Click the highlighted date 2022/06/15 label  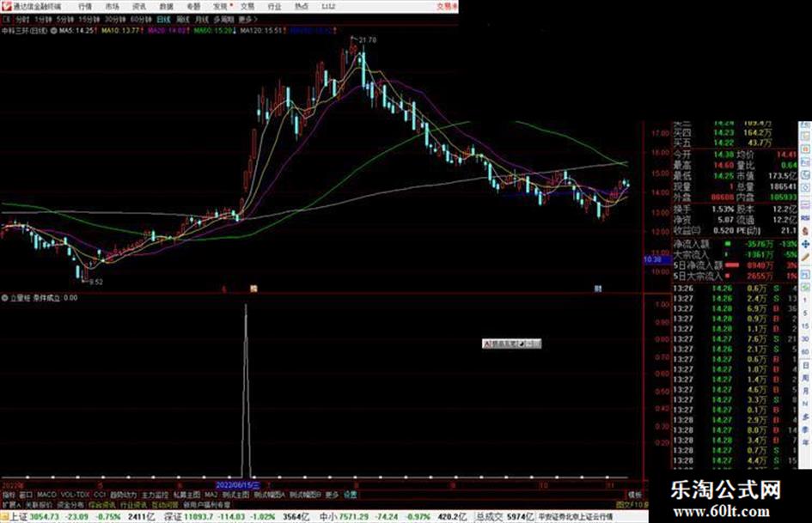(238, 485)
